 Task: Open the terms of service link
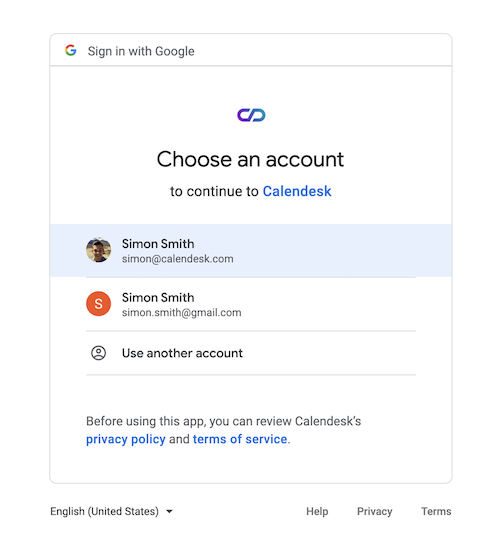[240, 439]
